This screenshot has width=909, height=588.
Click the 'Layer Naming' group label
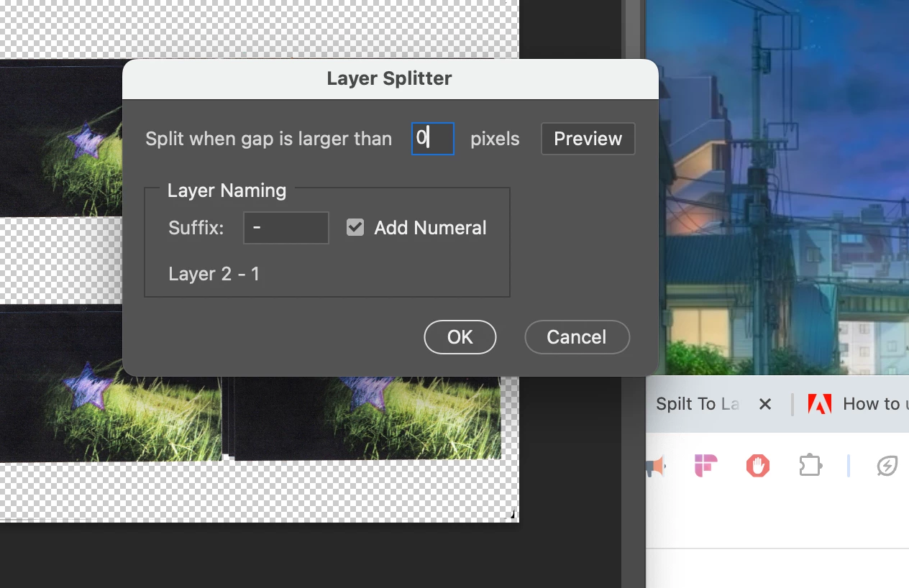point(227,190)
